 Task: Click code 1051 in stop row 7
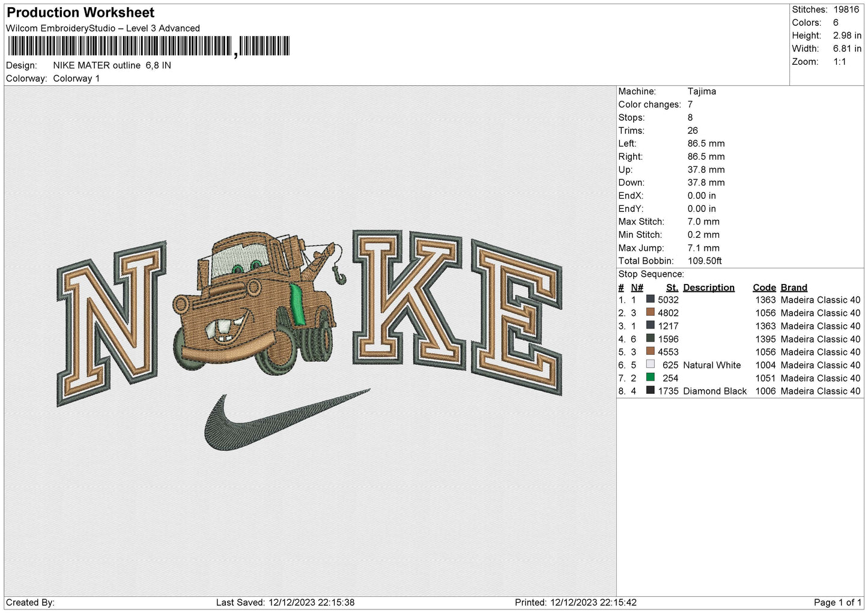[765, 378]
